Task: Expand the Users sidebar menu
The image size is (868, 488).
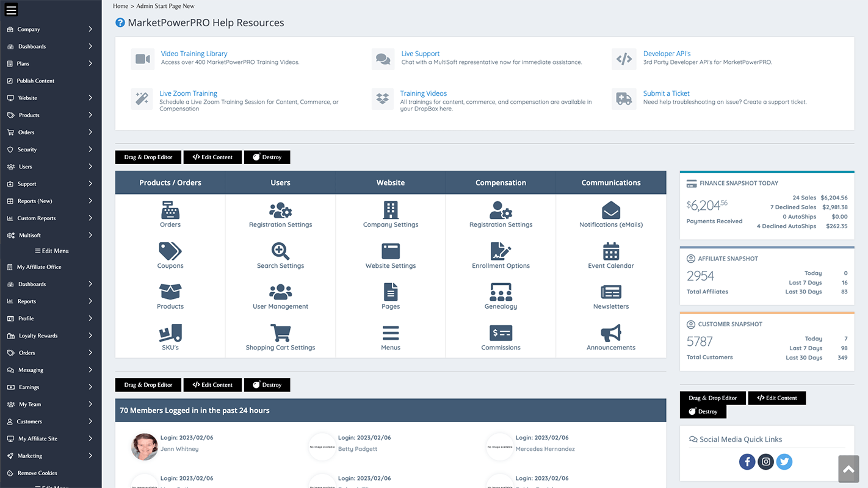Action: click(x=51, y=167)
